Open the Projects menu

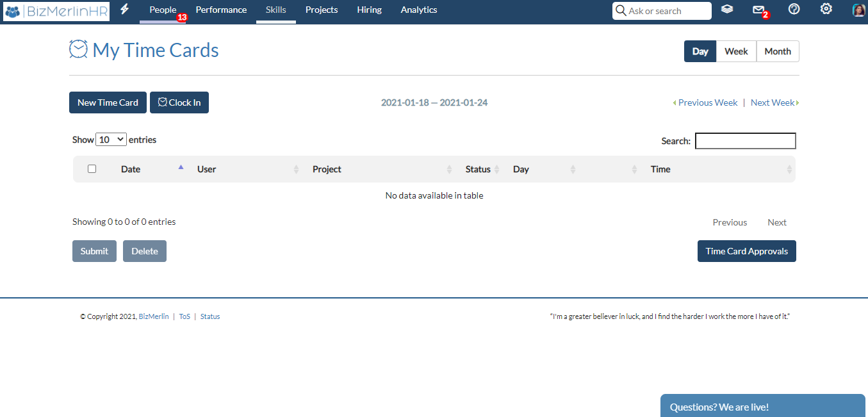tap(322, 10)
